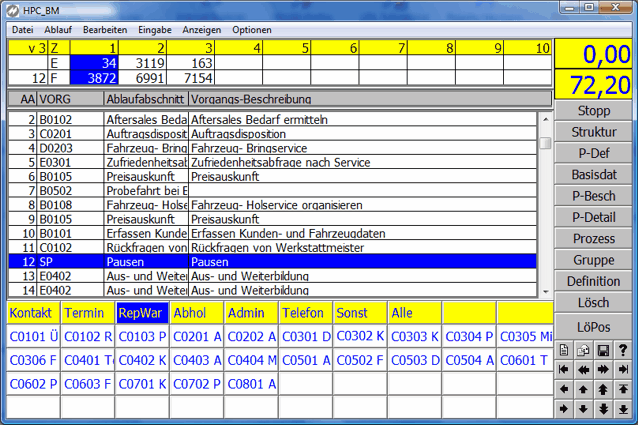This screenshot has height=425, width=638.
Task: Select the Abhol category tab
Action: pyautogui.click(x=195, y=313)
